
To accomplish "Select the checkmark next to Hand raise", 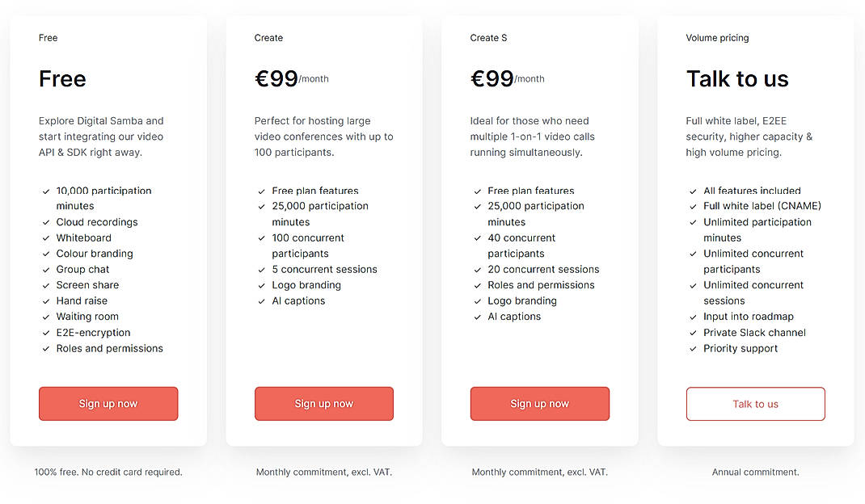I will 45,300.
